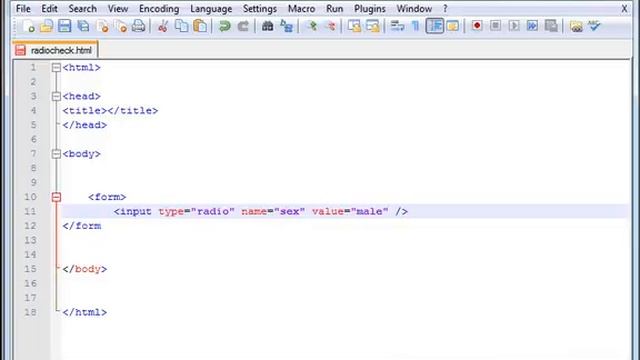Click the image viewer toolbar icon
The image size is (640, 360).
(x=576, y=26)
